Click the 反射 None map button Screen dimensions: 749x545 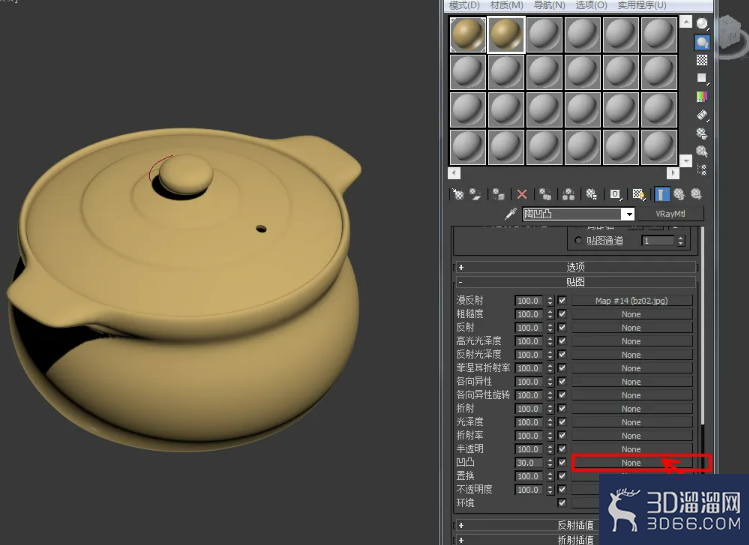(x=631, y=328)
